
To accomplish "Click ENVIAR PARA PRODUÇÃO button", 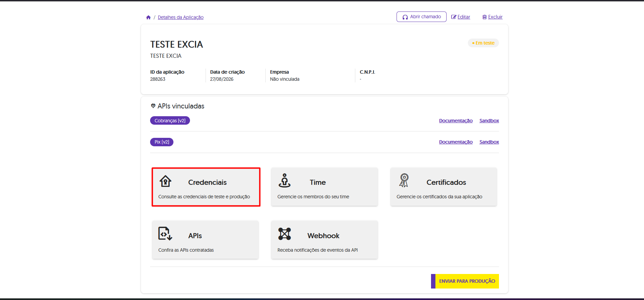I will 465,281.
